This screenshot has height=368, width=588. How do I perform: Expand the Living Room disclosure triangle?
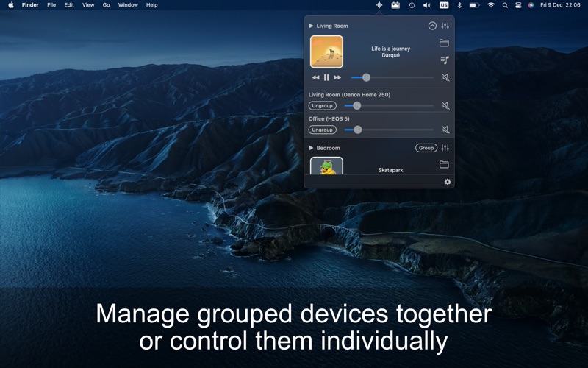311,26
